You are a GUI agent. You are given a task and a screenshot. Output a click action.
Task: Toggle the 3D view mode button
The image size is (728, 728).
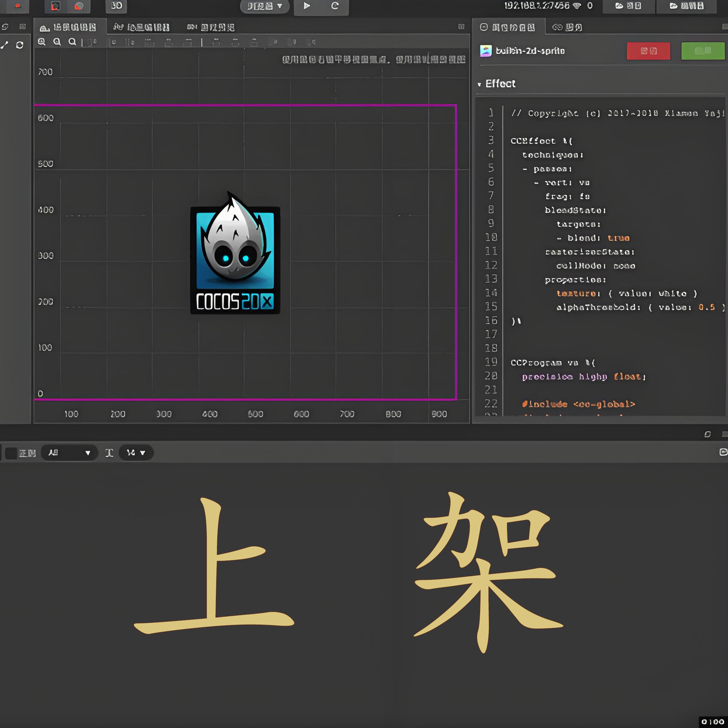pos(116,6)
